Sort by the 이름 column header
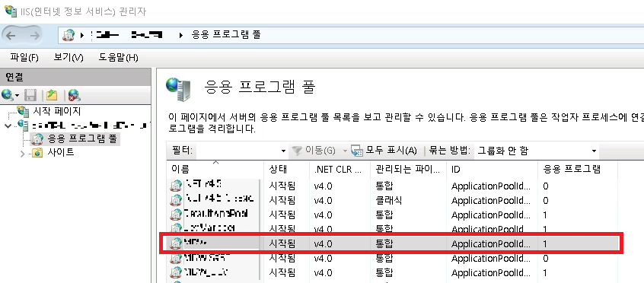This screenshot has height=283, width=644. (215, 169)
